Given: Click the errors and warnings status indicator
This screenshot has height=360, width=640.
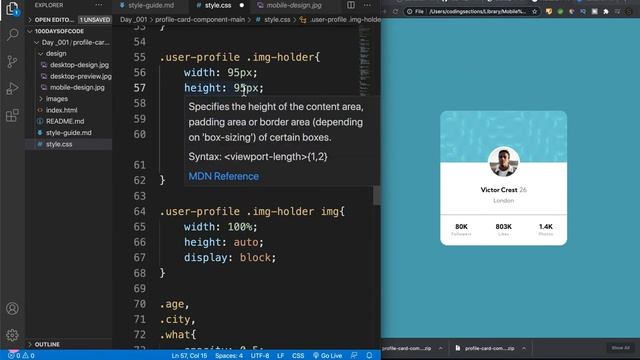Looking at the screenshot, I should pos(21,356).
